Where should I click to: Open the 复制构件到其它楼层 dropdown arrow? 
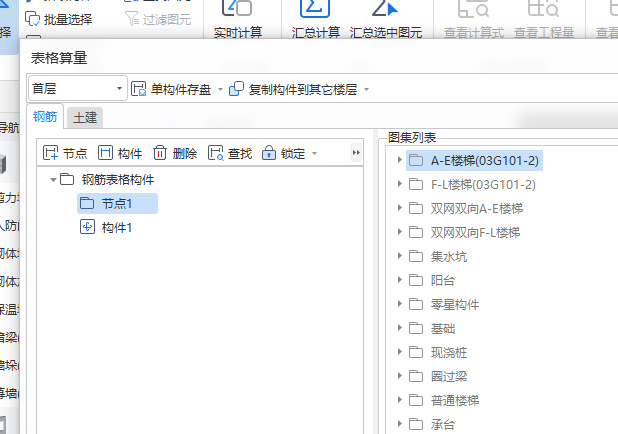(367, 89)
